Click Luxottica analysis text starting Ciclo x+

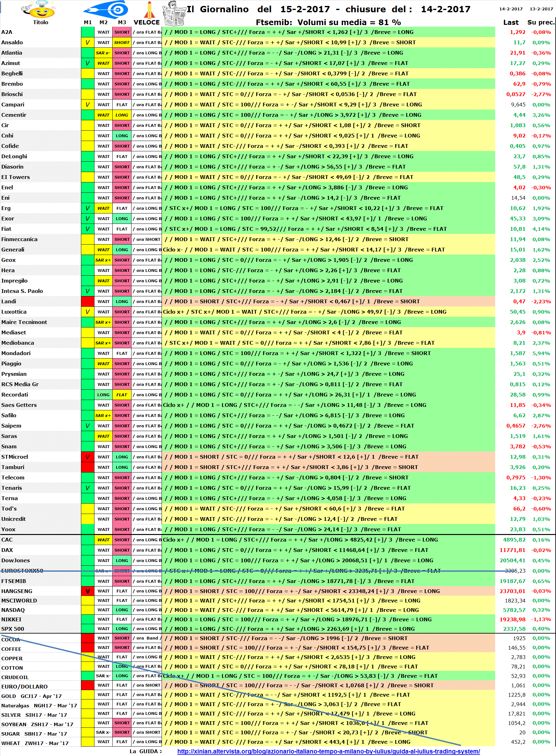pyautogui.click(x=305, y=312)
